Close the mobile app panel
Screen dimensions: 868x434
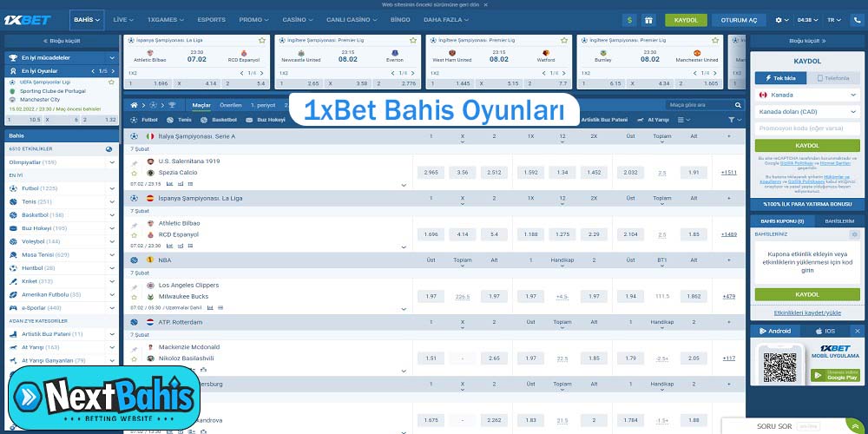(x=858, y=331)
